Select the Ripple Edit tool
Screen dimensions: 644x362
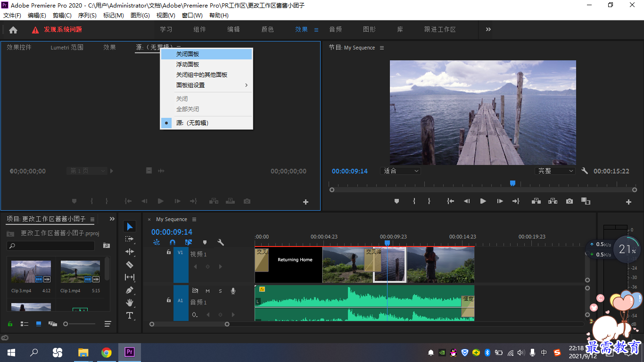pos(130,252)
